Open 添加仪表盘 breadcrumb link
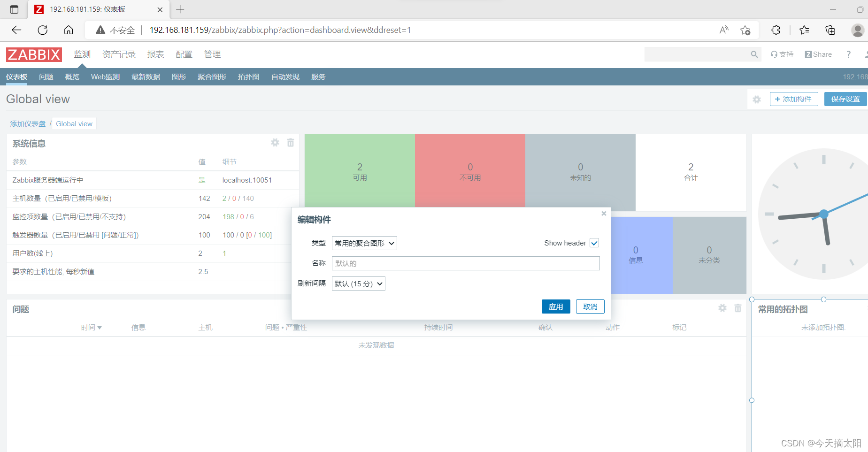 click(28, 124)
